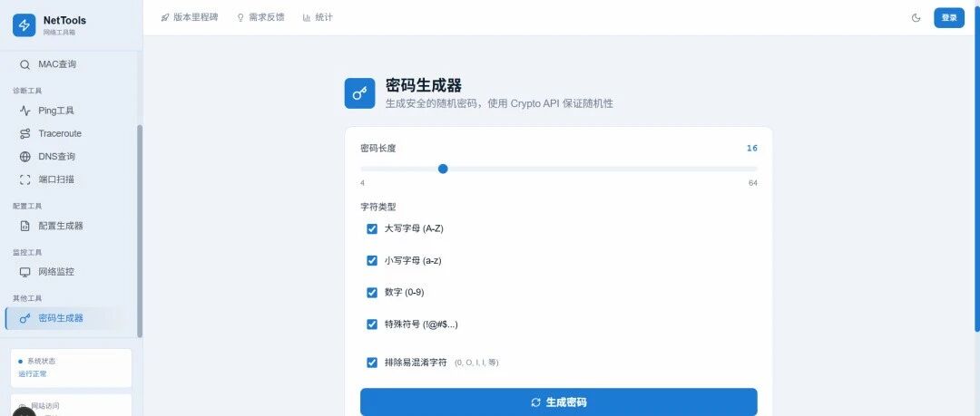Click the slider minimum label 4

pos(362,183)
